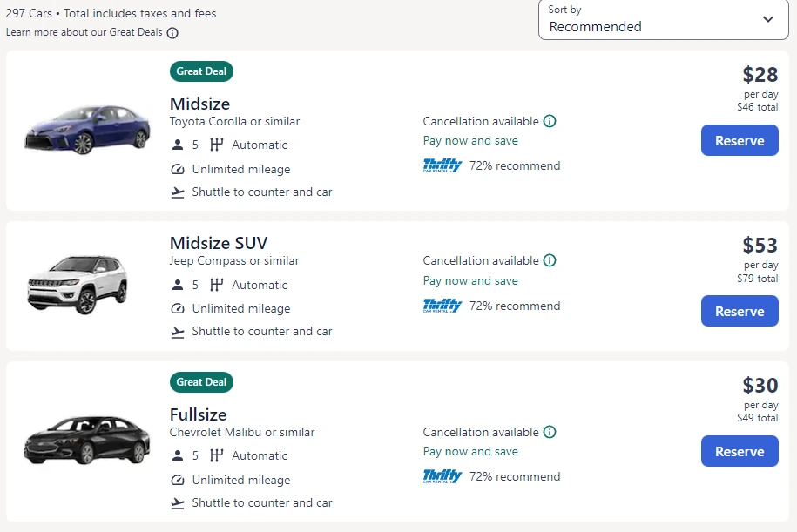Click the Great Deals info icon
797x532 pixels.
click(172, 33)
